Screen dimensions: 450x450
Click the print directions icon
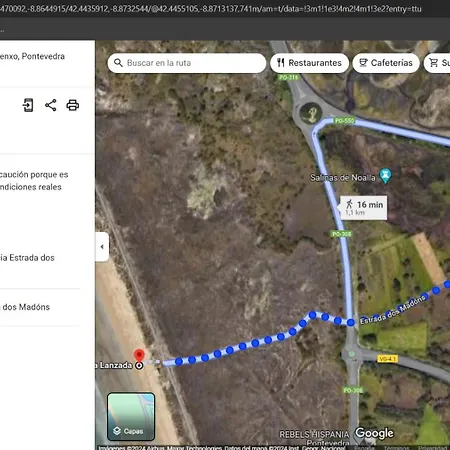[x=73, y=105]
